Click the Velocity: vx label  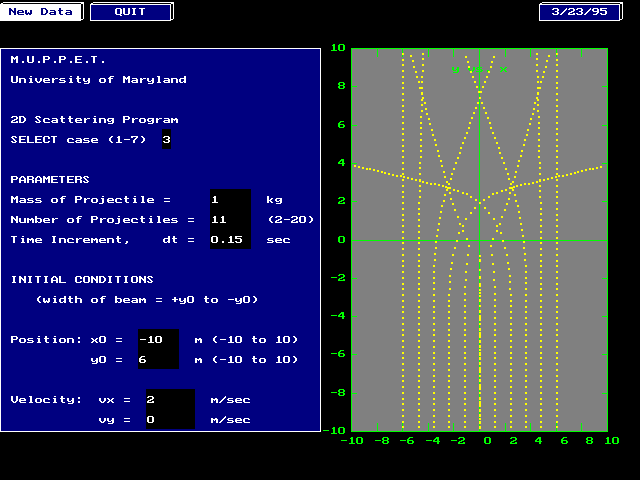click(x=70, y=400)
